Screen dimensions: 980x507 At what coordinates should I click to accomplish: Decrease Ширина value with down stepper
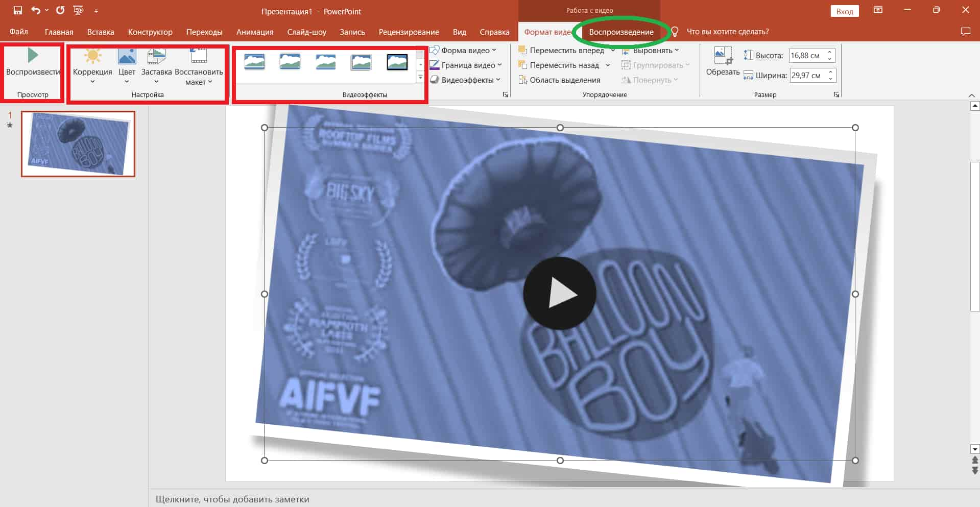point(830,79)
